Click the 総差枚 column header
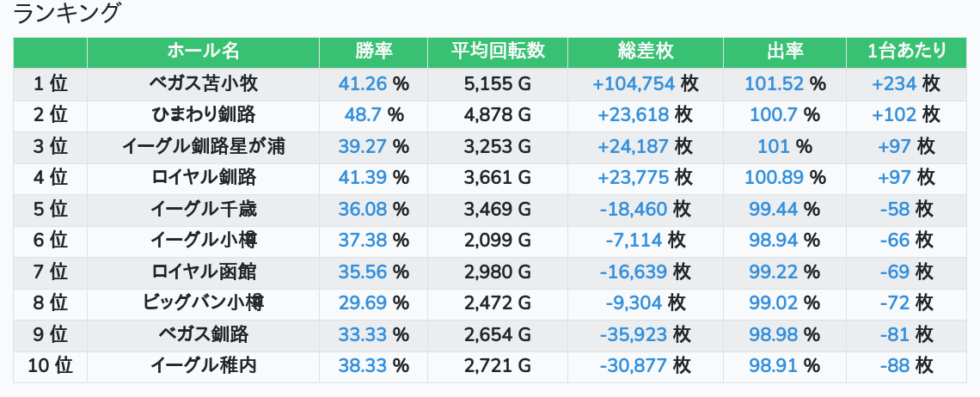The height and width of the screenshot is (397, 980). pyautogui.click(x=645, y=52)
